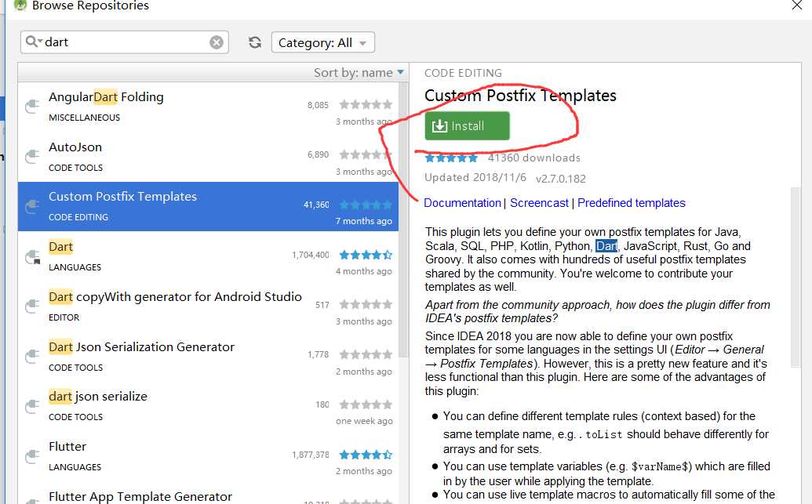Click version v2.7.0.182 text
This screenshot has height=504, width=812.
coord(561,179)
